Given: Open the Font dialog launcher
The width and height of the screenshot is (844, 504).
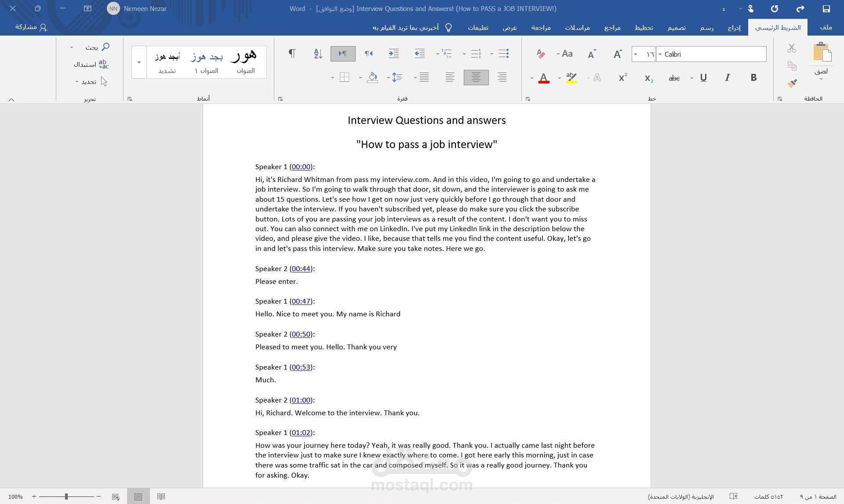Looking at the screenshot, I should 528,99.
